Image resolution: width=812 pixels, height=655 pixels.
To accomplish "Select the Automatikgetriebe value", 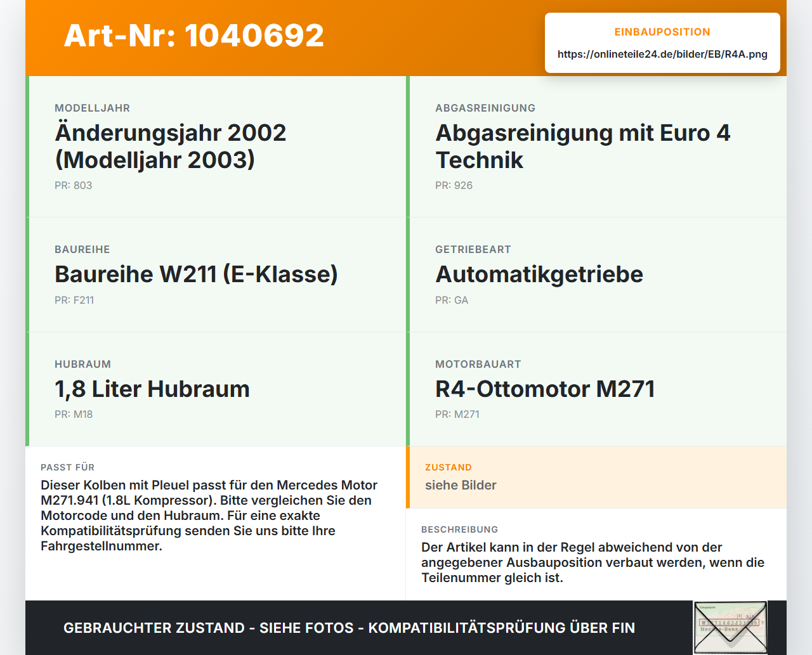I will click(539, 274).
